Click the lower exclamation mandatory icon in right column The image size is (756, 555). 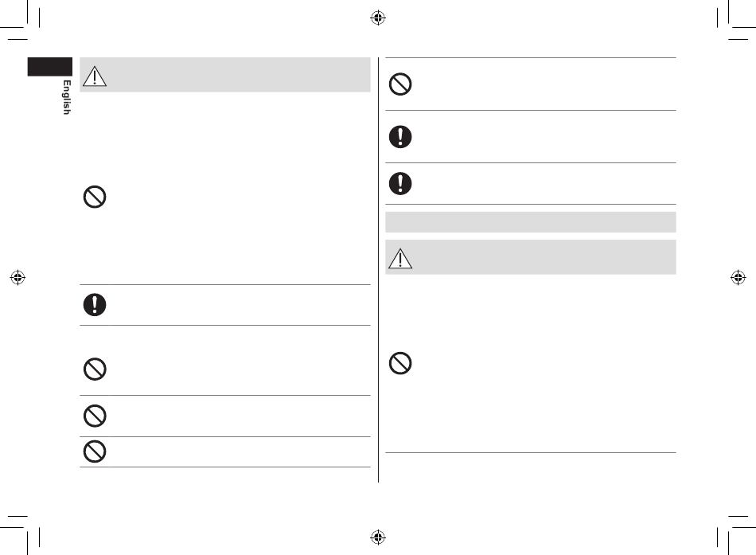400,183
